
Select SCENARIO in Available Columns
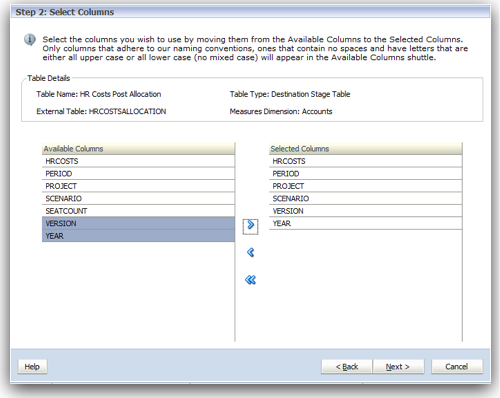point(138,198)
